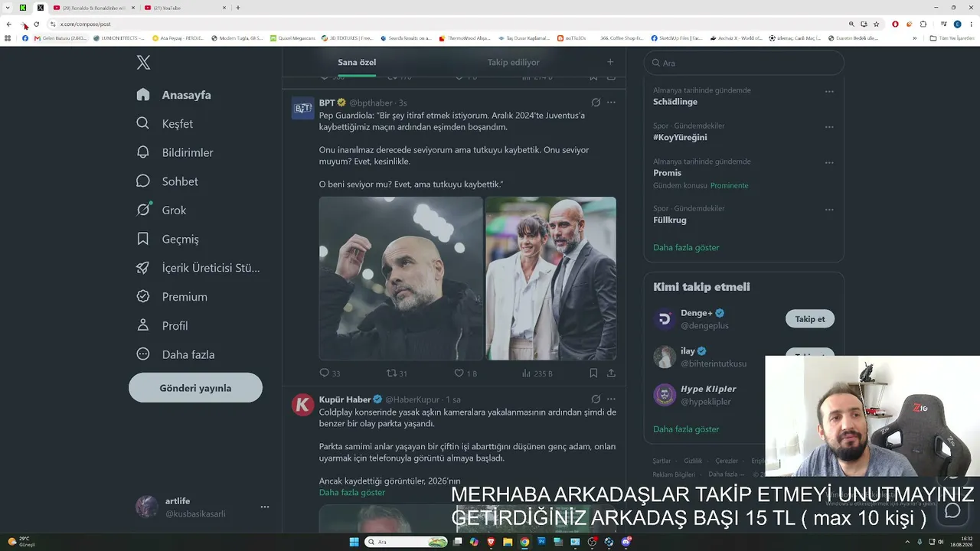Open the Schädlinge trending topic

point(675,102)
